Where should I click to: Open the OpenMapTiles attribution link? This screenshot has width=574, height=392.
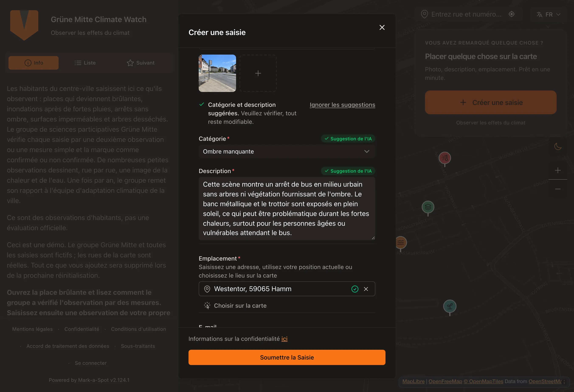(483, 381)
